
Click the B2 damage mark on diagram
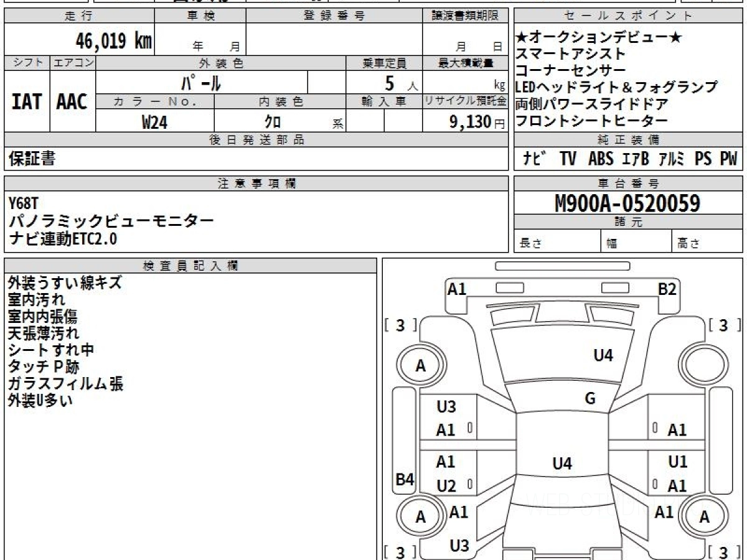pos(667,289)
